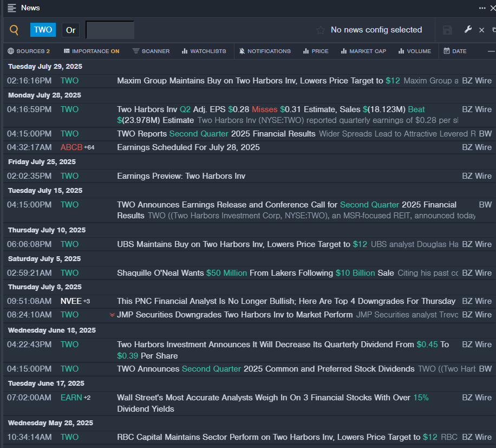The height and width of the screenshot is (448, 496).
Task: Click the TWO ticker on Earnings Preview row
Action: 70,176
